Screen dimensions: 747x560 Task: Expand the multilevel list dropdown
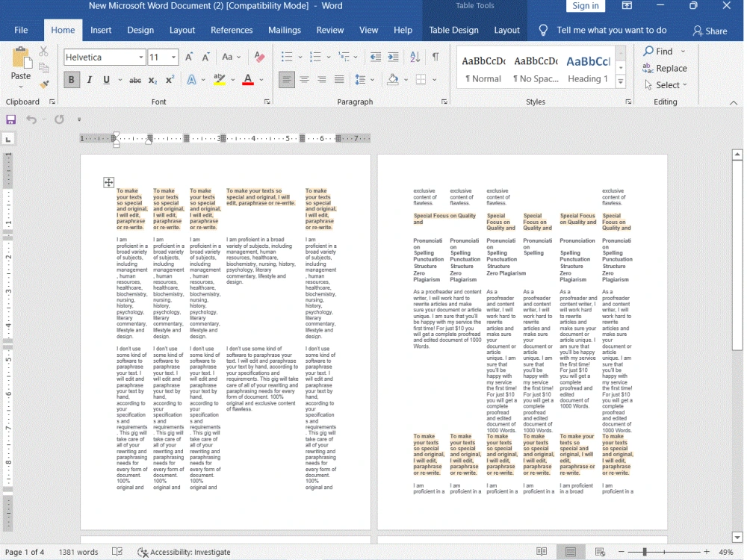pos(356,57)
